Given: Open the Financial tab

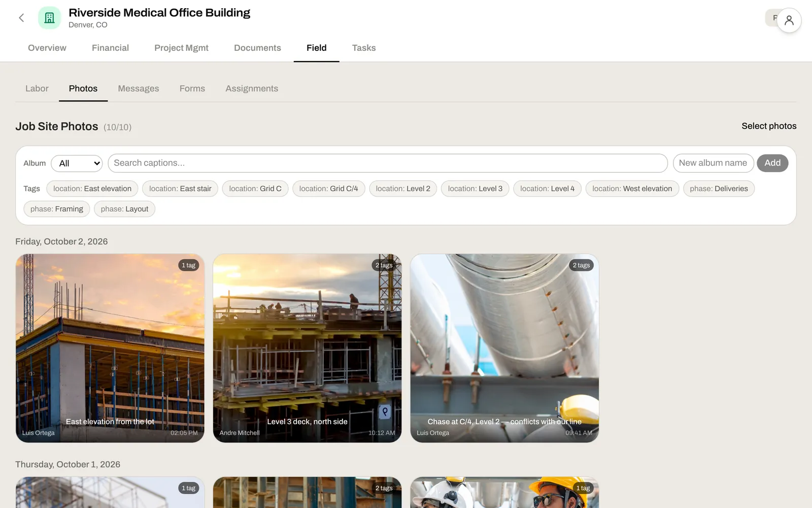Looking at the screenshot, I should [110, 48].
